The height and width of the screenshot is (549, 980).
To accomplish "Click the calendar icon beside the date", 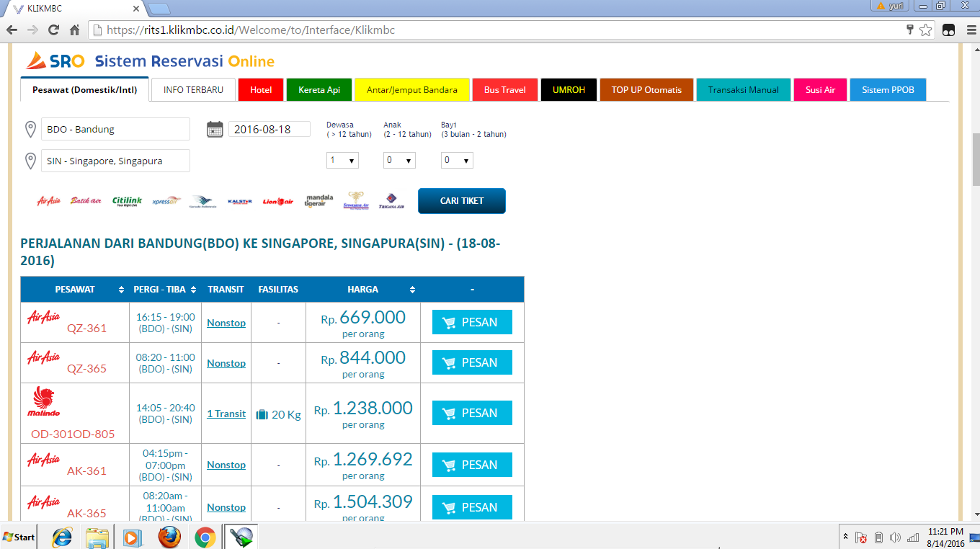I will [x=215, y=129].
